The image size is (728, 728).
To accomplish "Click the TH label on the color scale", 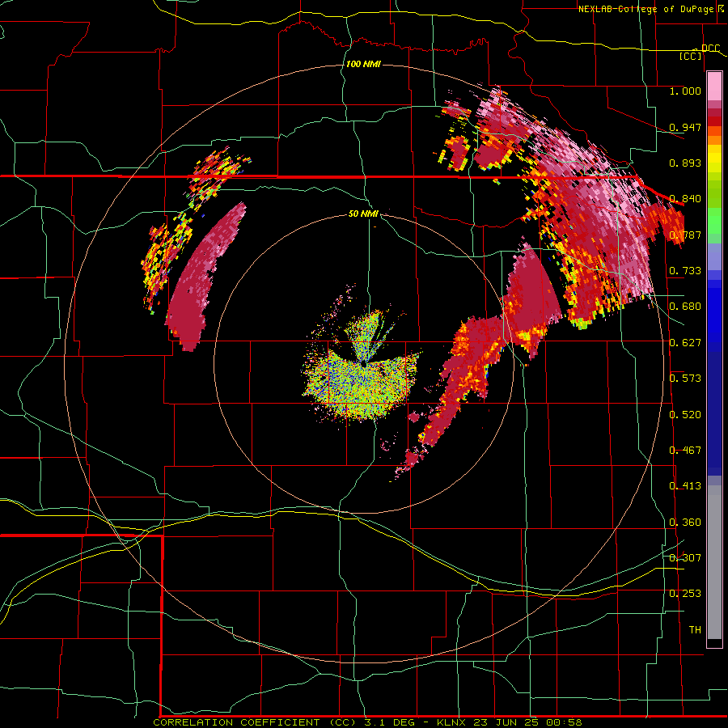I will tap(695, 630).
